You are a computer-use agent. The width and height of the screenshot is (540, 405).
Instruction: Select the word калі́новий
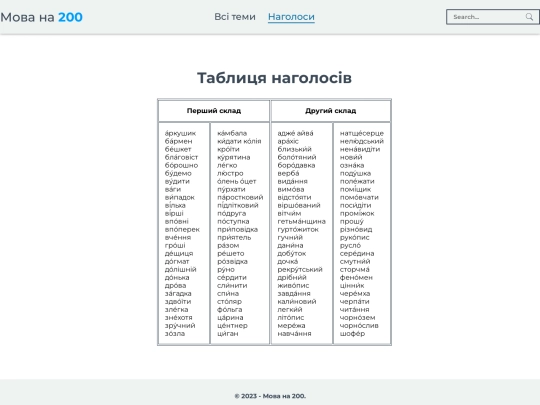(297, 302)
